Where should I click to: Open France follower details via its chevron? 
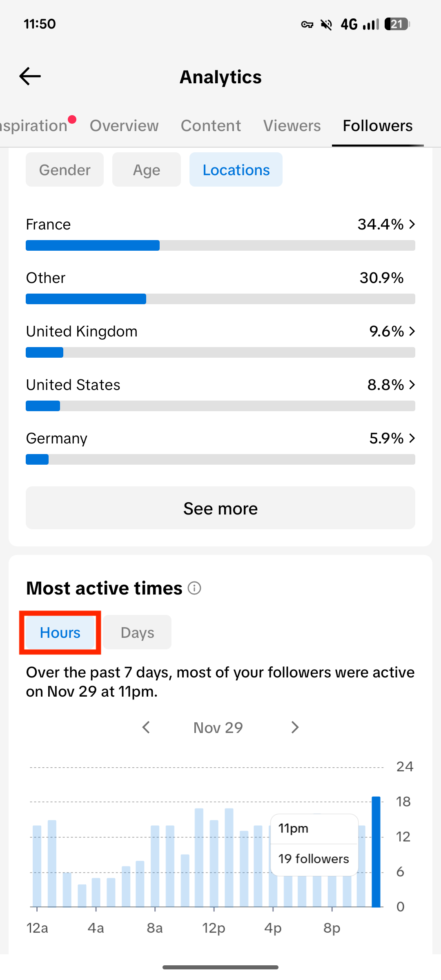[412, 224]
